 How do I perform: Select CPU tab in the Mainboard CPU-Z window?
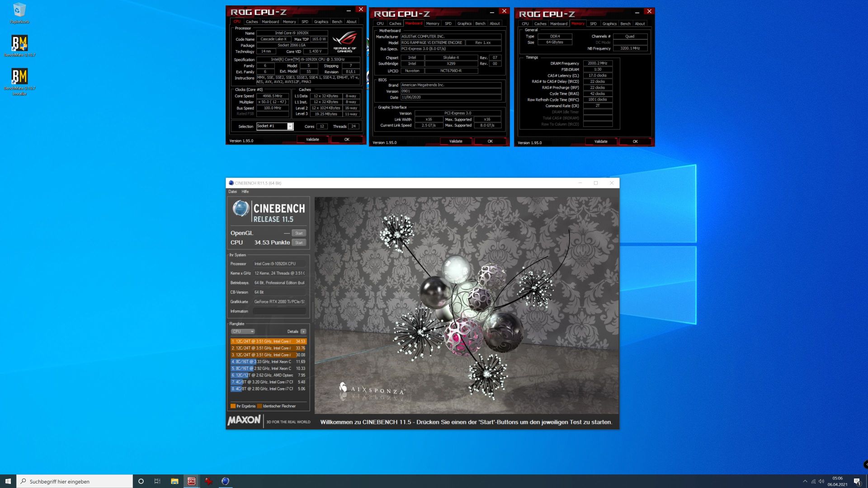coord(380,23)
